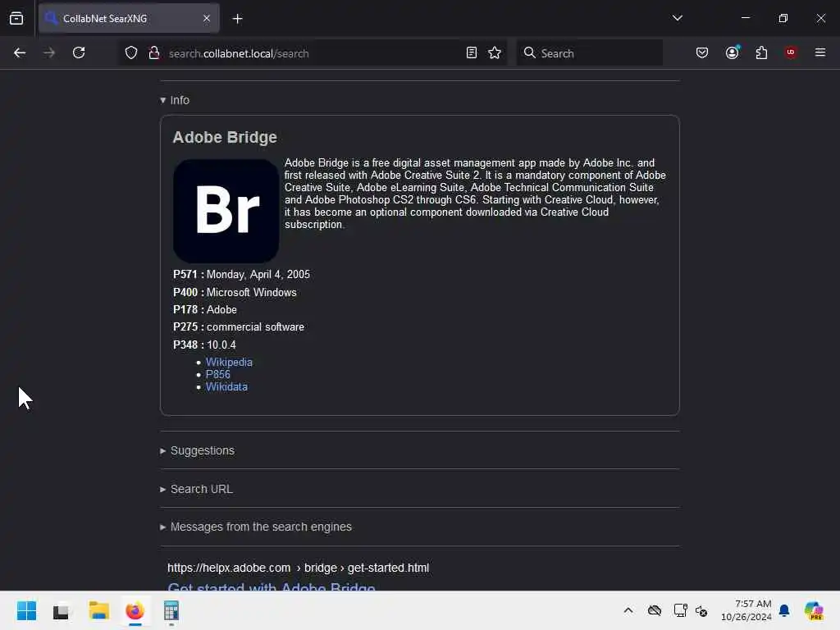Click the Adobe Bridge heading text
The width and height of the screenshot is (840, 630).
tap(225, 137)
